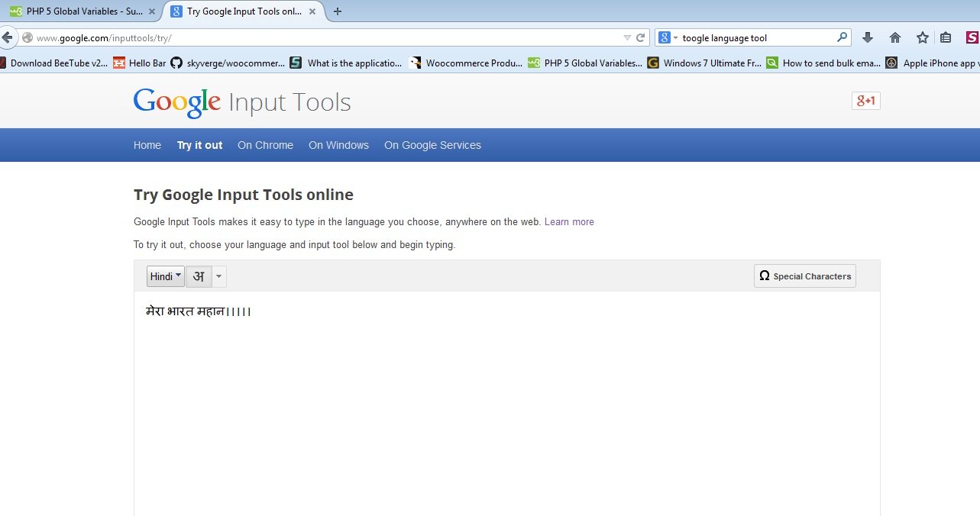Open the On Google Services navigation item
Screen dimensions: 980x516
(432, 145)
